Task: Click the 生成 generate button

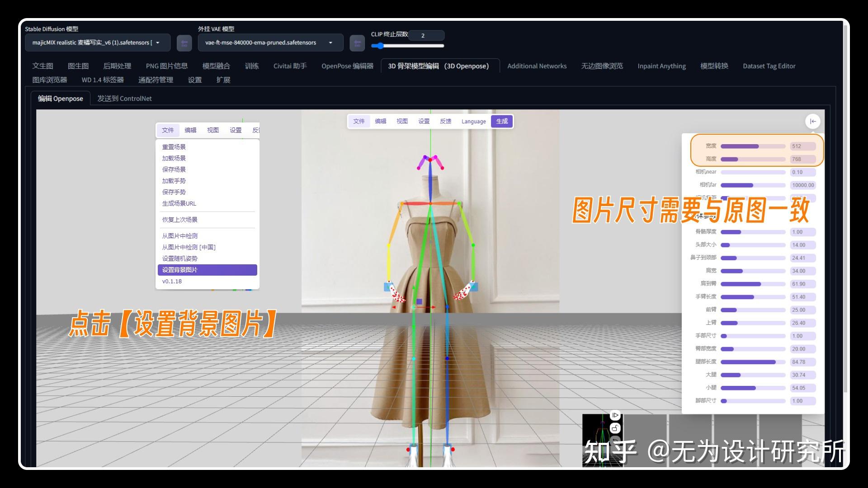Action: point(501,121)
